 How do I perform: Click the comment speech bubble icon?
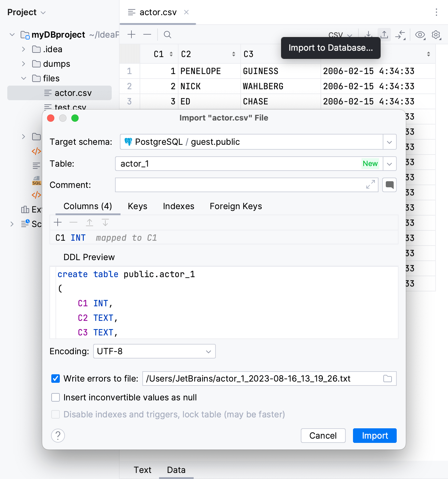pos(389,185)
